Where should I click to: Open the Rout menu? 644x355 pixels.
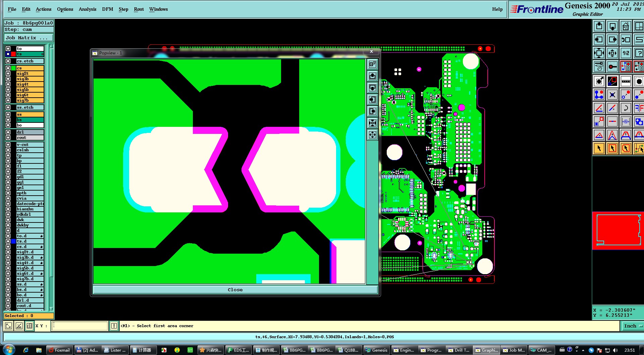139,9
